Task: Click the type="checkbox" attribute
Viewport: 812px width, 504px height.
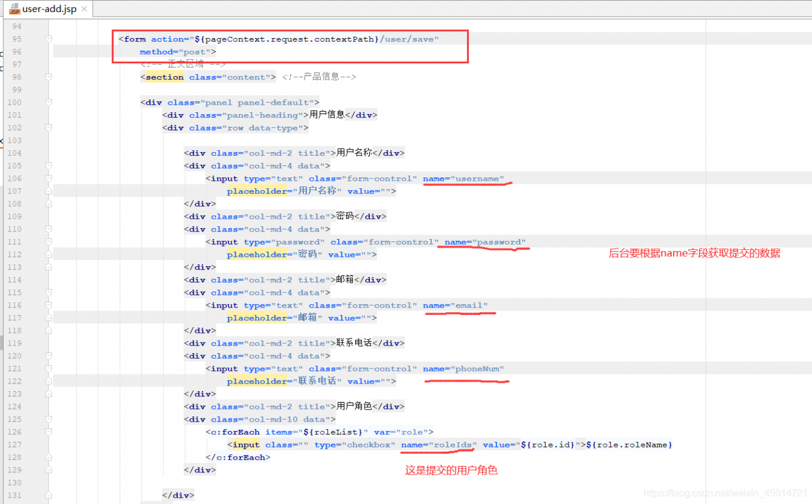Action: [355, 445]
